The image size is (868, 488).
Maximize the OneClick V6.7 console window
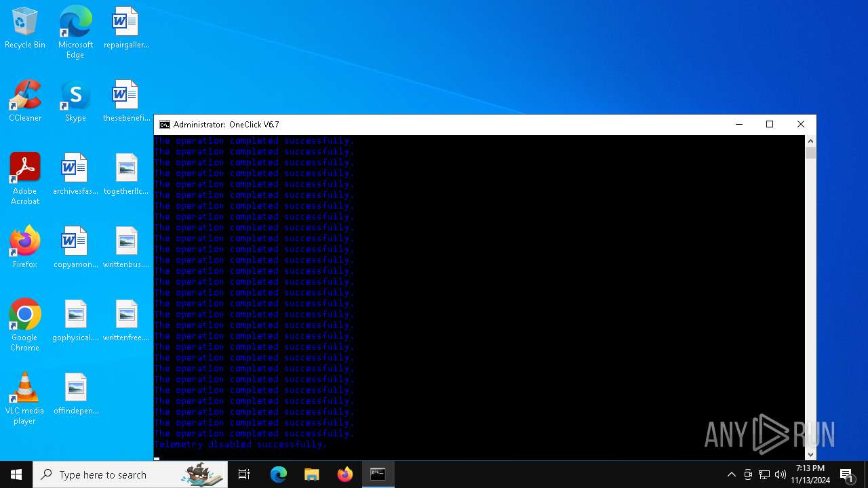[770, 125]
